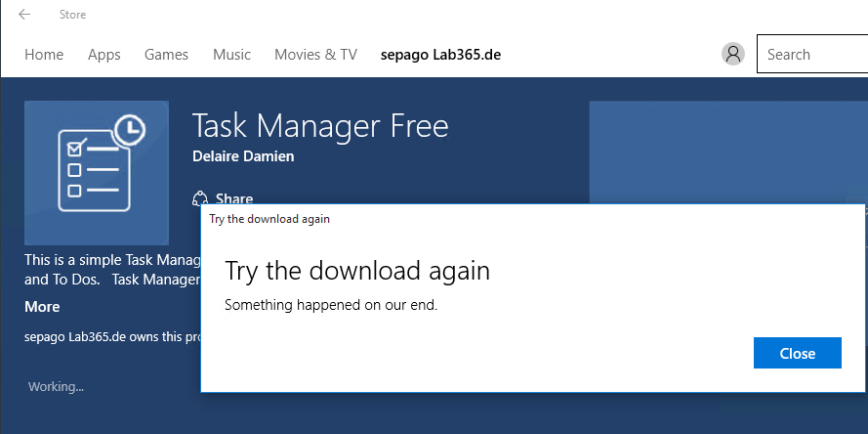This screenshot has height=434, width=868.
Task: Close the download error dialog
Action: [x=797, y=353]
